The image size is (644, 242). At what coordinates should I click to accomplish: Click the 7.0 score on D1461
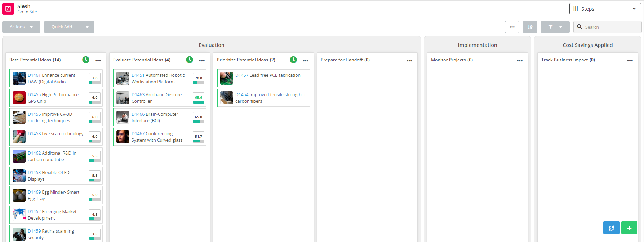point(95,78)
